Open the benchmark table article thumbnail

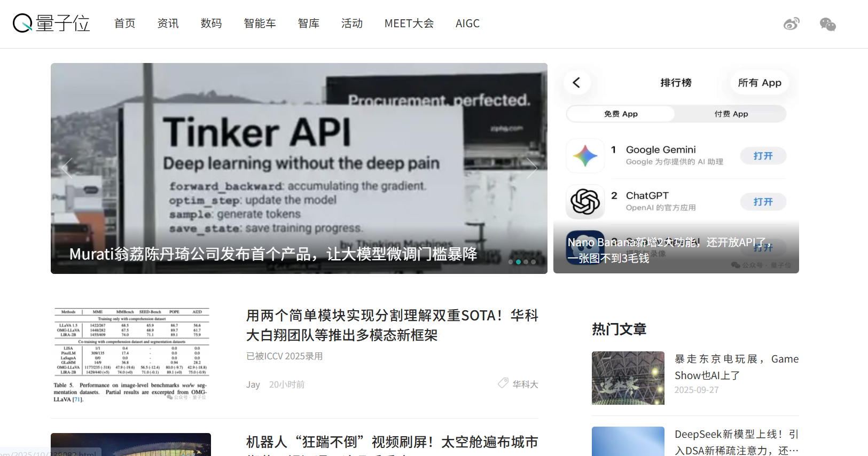pos(131,355)
